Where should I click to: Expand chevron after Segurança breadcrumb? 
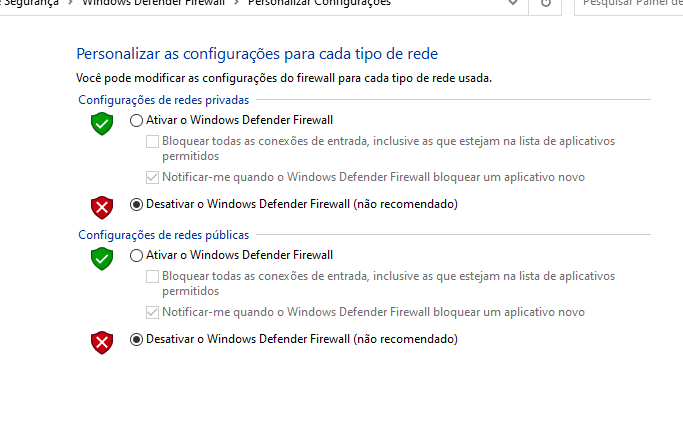(71, 3)
